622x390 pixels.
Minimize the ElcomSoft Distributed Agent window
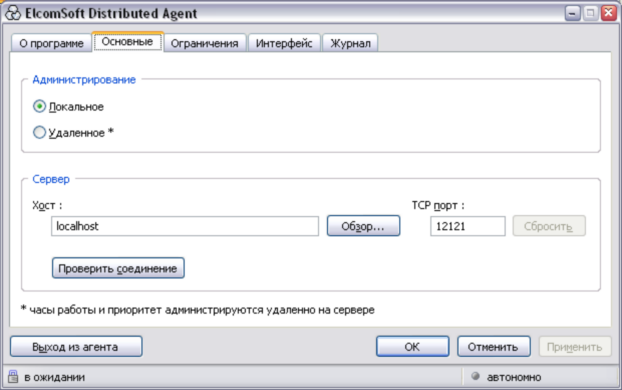click(x=572, y=13)
